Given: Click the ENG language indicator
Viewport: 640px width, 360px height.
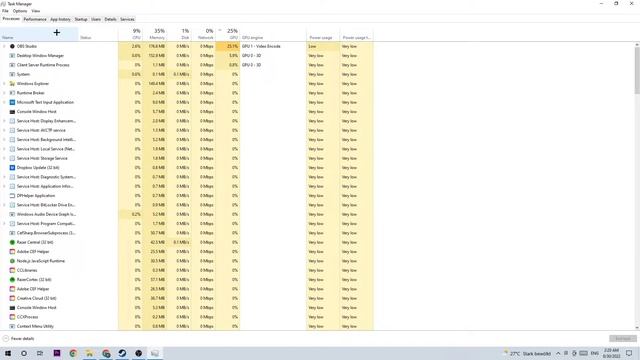Looking at the screenshot, I should [595, 353].
